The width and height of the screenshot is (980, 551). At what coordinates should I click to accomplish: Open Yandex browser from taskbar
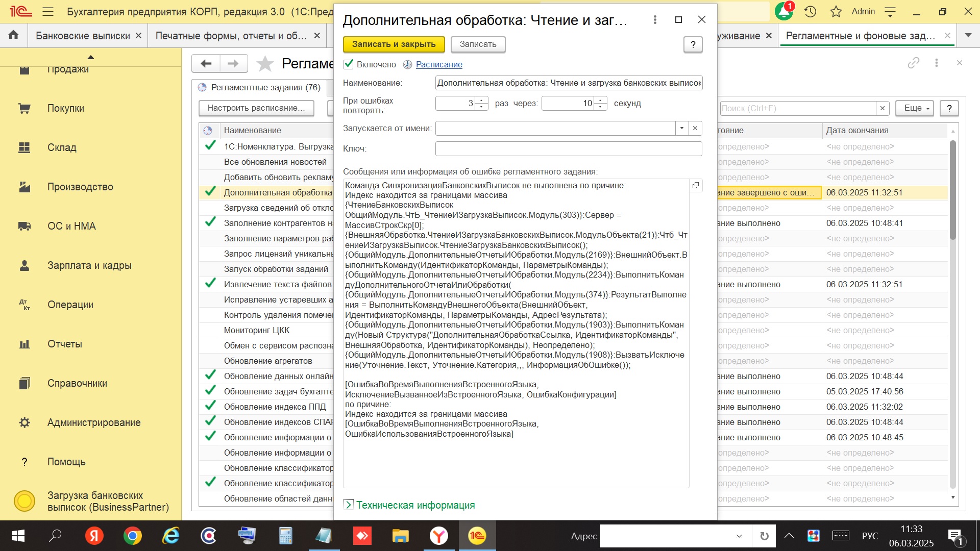(438, 536)
